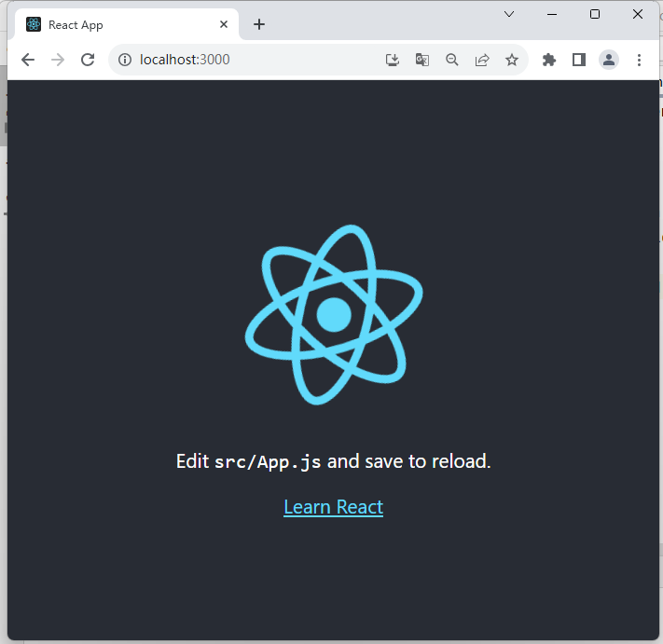Screen dimensions: 663x644
Task: Click the zoom magnifier icon
Action: tap(452, 60)
